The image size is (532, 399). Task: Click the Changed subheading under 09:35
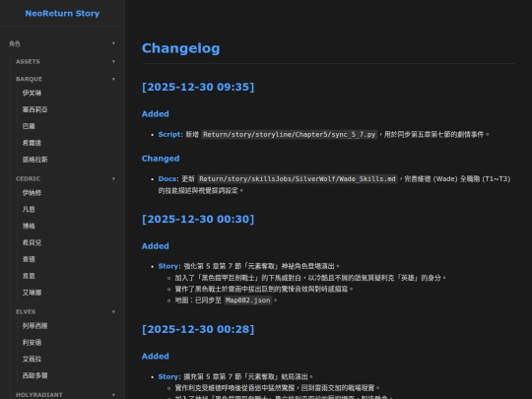coord(161,159)
